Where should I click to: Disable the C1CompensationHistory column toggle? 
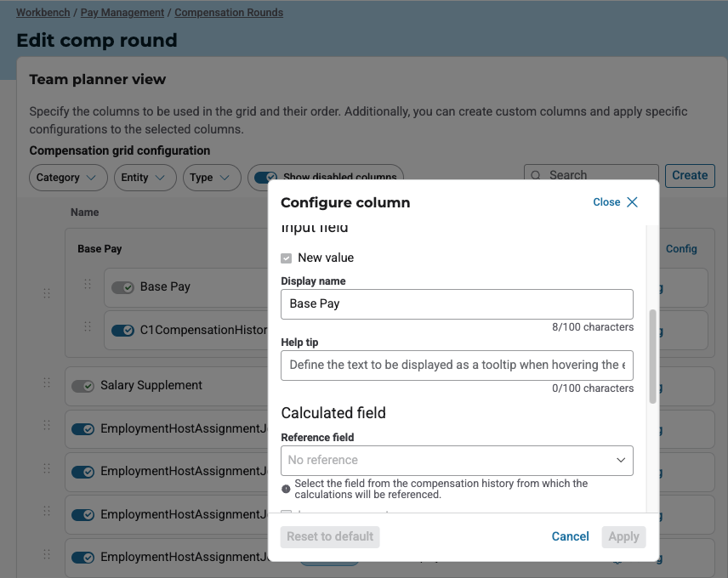123,330
